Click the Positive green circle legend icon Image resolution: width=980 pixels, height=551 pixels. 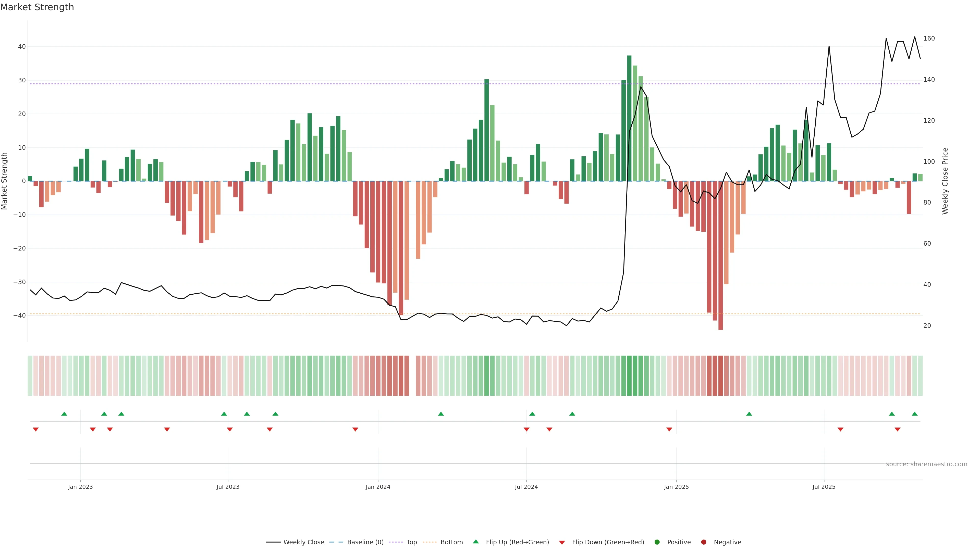(x=657, y=542)
